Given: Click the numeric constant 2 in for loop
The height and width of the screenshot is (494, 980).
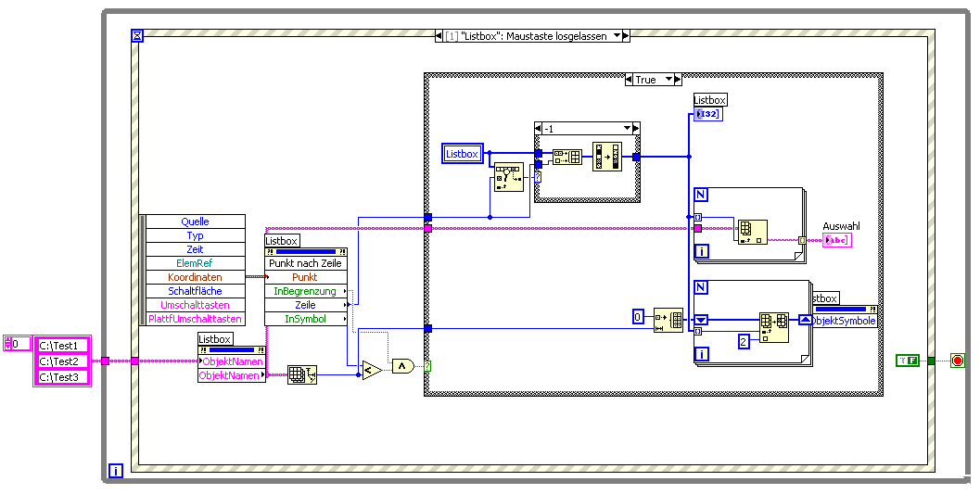Looking at the screenshot, I should pyautogui.click(x=744, y=341).
